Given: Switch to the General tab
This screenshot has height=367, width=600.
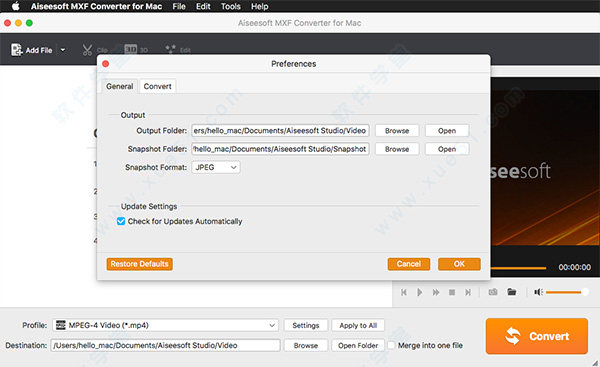Looking at the screenshot, I should click(x=120, y=86).
